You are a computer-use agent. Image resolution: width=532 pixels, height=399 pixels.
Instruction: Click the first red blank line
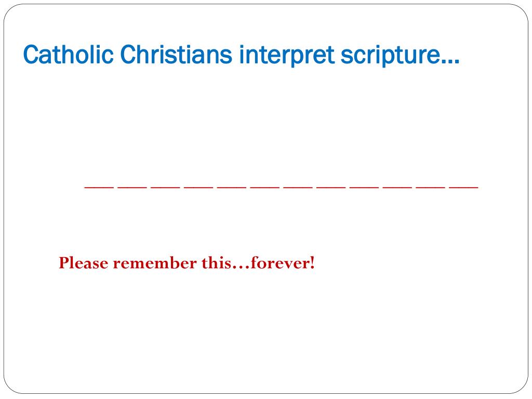(x=99, y=187)
